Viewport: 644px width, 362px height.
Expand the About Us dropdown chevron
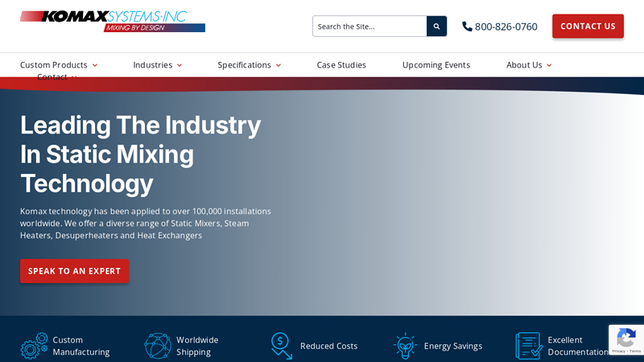tap(549, 65)
